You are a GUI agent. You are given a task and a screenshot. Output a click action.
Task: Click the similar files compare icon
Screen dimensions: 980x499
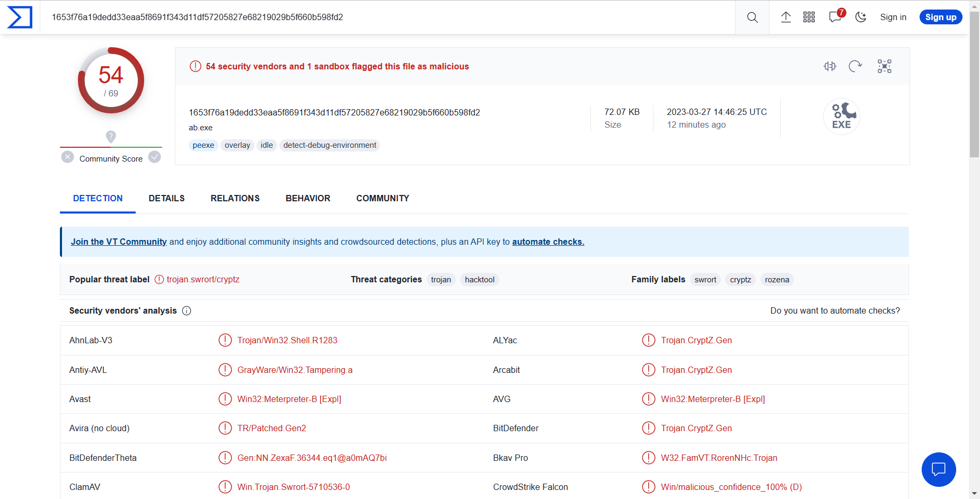[x=830, y=66]
